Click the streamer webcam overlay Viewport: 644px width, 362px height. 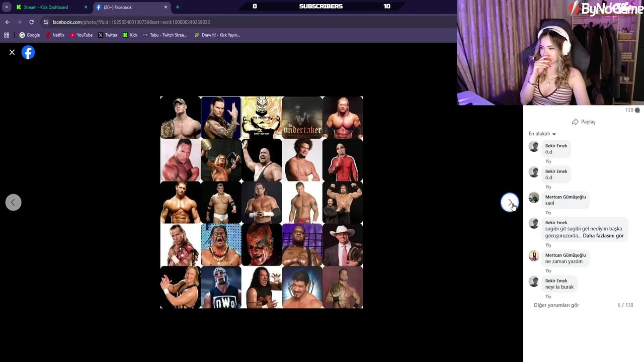click(x=550, y=53)
